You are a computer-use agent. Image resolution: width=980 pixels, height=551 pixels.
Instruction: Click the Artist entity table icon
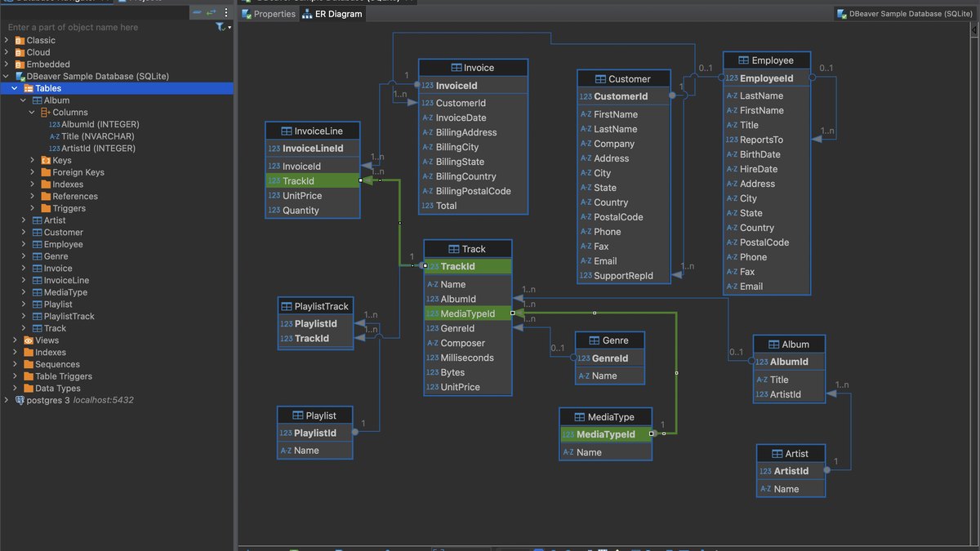777,454
